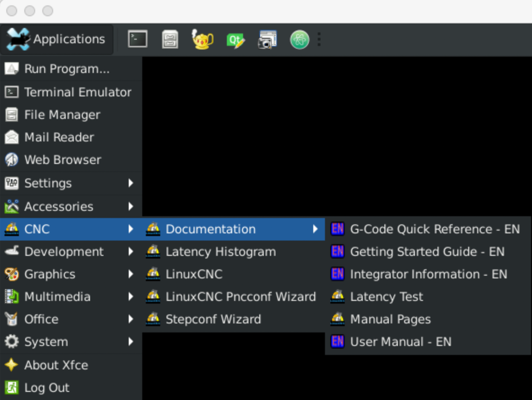
Task: Expand Settings submenu arrow
Action: click(131, 183)
